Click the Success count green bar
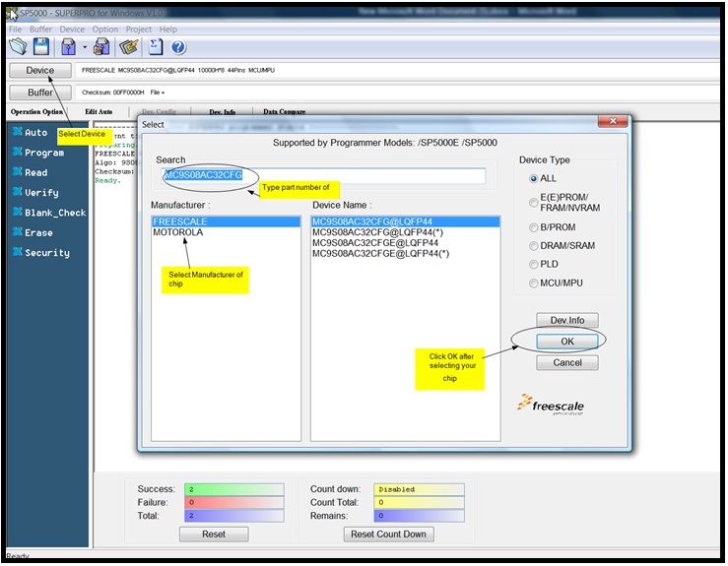The image size is (728, 566). point(232,489)
